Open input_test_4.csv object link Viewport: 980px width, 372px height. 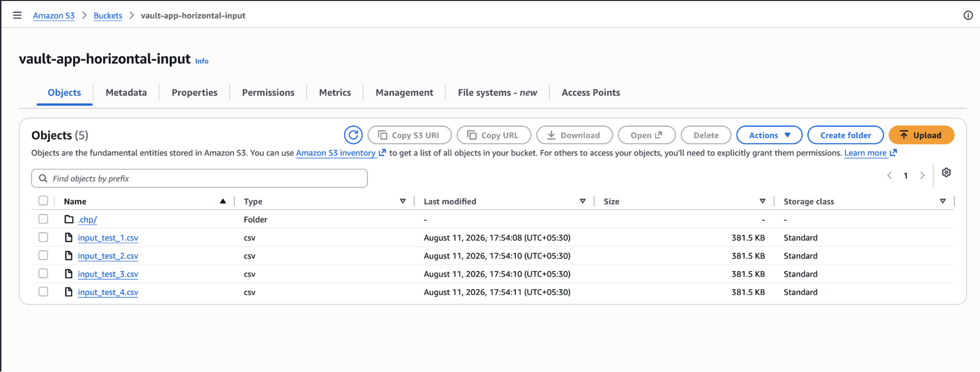tap(108, 292)
